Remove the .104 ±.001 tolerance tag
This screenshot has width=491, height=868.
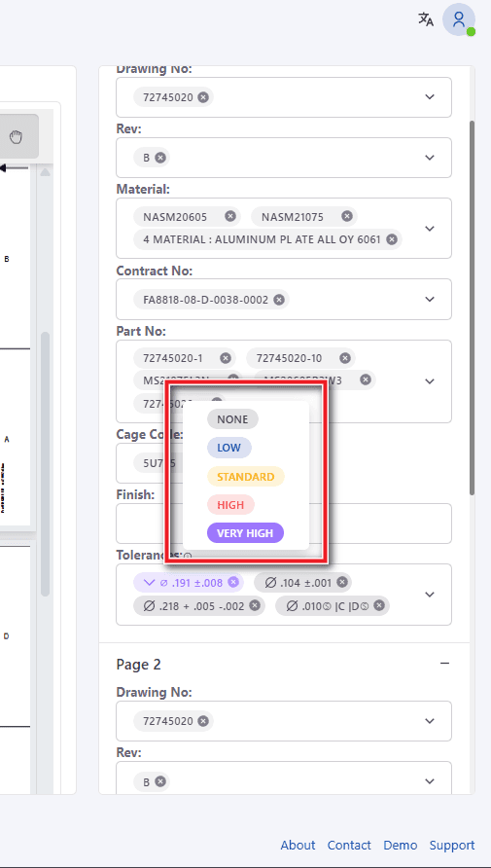click(x=342, y=582)
